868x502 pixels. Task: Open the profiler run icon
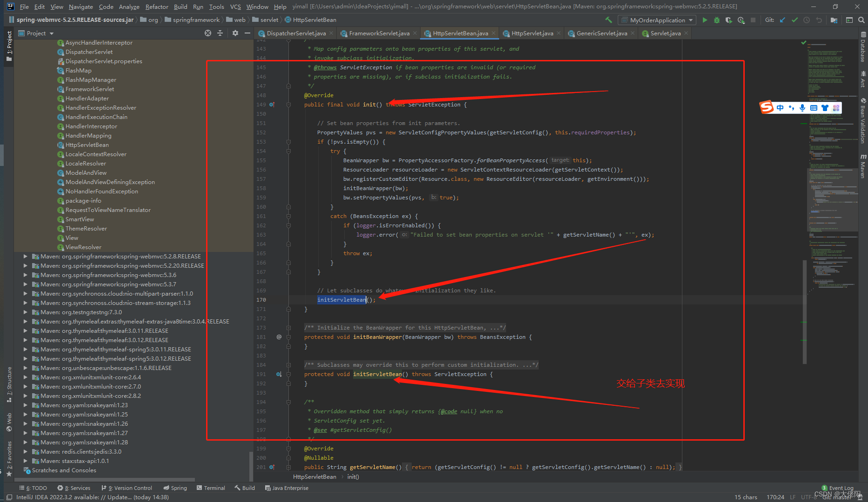tap(741, 20)
